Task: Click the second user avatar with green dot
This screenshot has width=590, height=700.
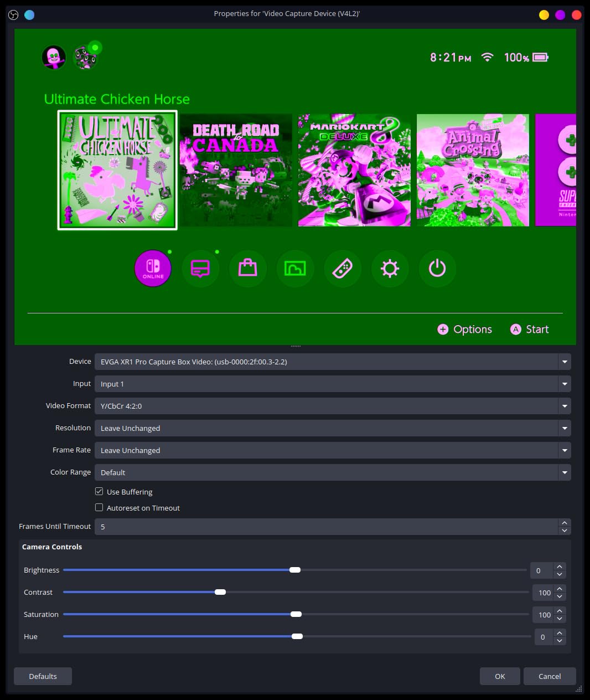Action: click(86, 57)
